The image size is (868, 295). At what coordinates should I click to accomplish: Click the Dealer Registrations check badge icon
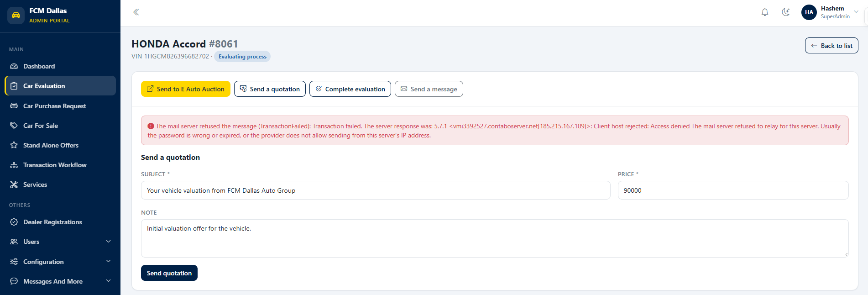14,222
